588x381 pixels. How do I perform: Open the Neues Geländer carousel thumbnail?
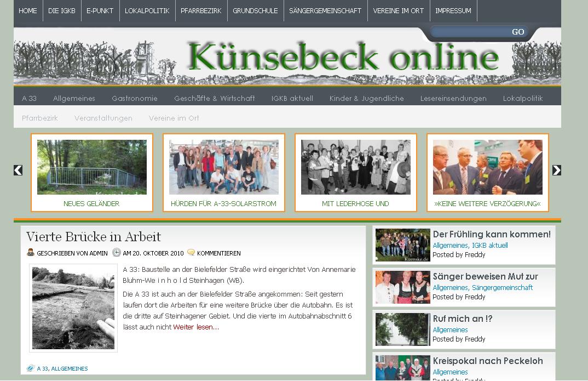click(92, 167)
